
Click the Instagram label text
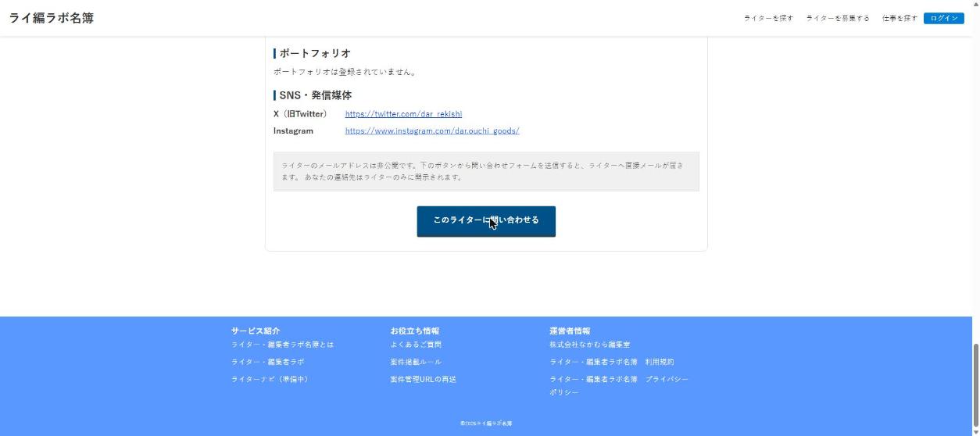[293, 130]
